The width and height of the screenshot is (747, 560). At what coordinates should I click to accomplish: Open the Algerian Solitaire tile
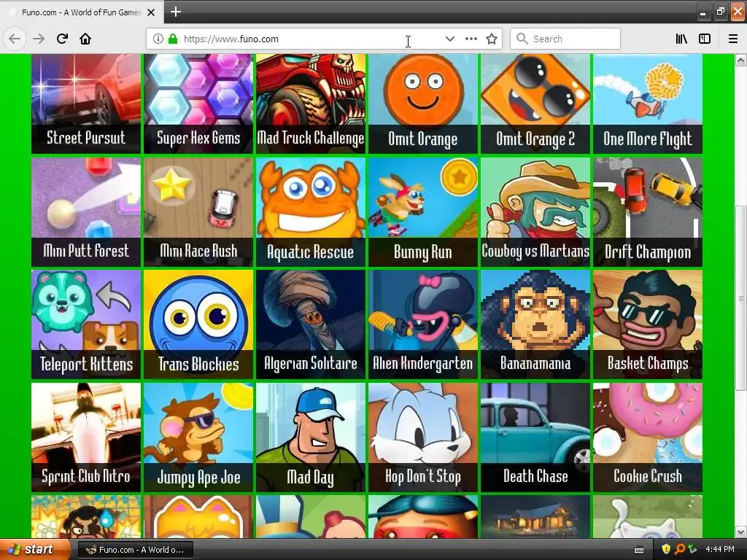coord(311,324)
